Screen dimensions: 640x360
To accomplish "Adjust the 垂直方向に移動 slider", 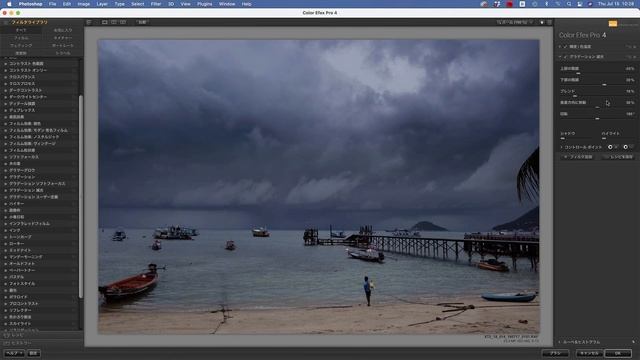I will point(597,107).
